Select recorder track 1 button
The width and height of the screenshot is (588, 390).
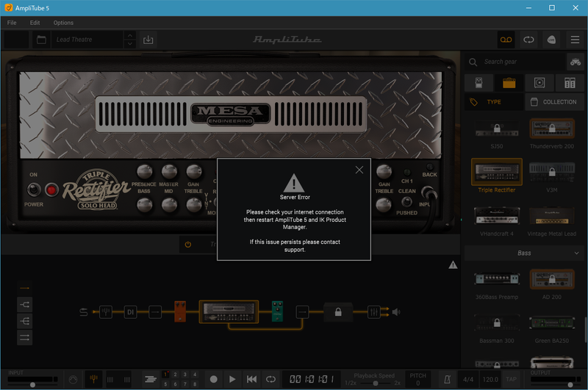(x=165, y=375)
